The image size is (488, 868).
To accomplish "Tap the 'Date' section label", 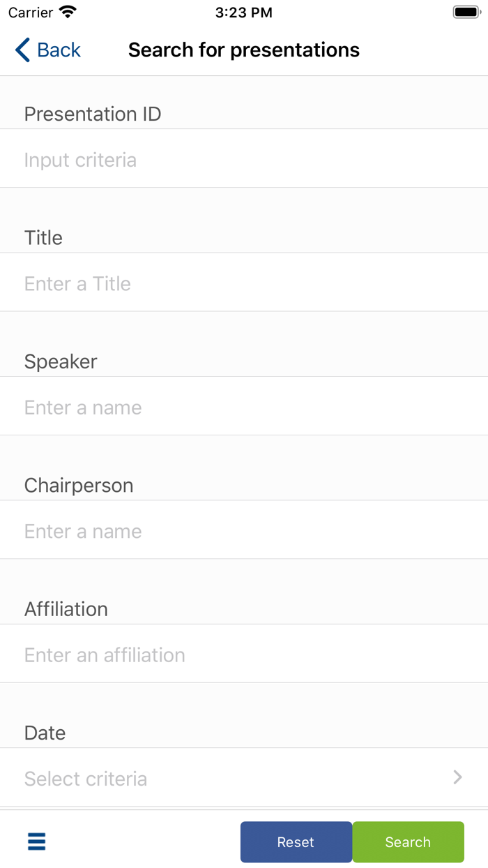I will 45,733.
